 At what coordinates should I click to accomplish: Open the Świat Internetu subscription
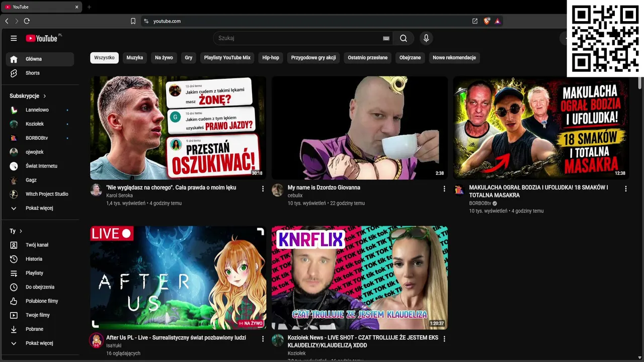[x=40, y=166]
